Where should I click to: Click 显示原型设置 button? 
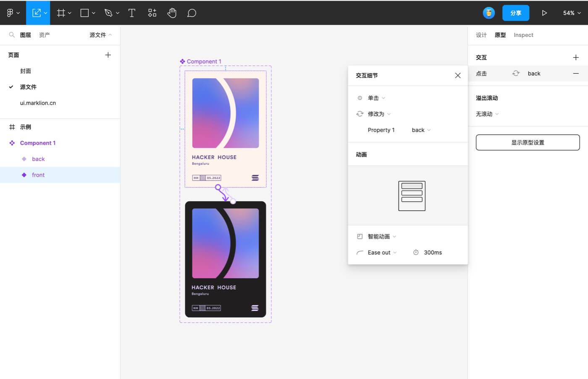(x=528, y=142)
